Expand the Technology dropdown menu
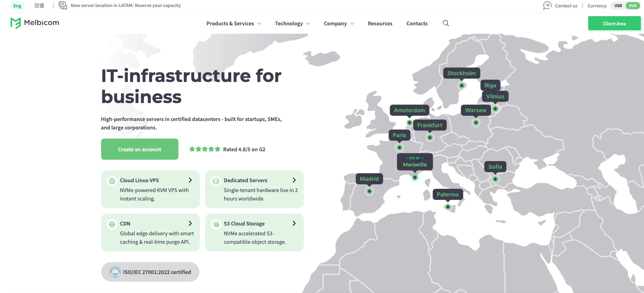The width and height of the screenshot is (644, 293). point(292,24)
